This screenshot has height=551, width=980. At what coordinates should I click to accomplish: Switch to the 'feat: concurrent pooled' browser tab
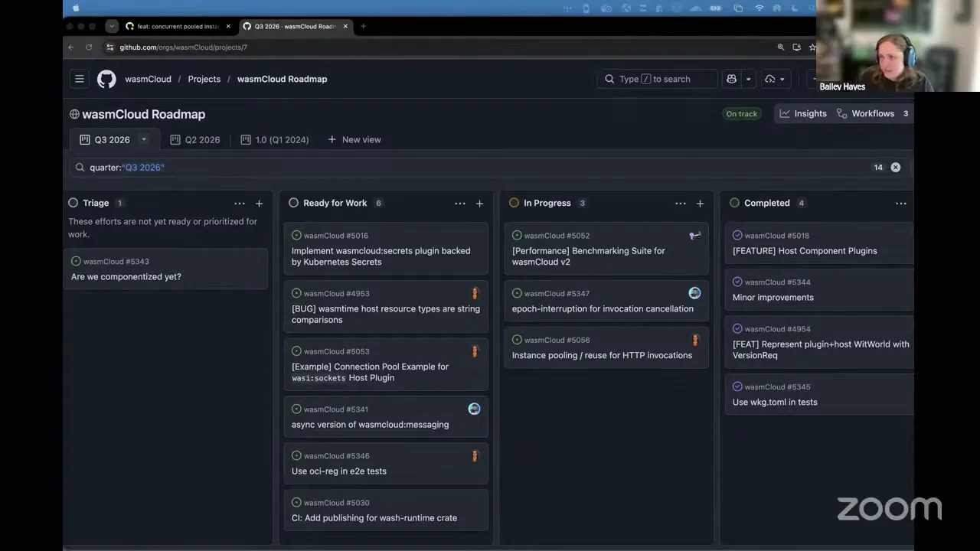[x=178, y=26]
